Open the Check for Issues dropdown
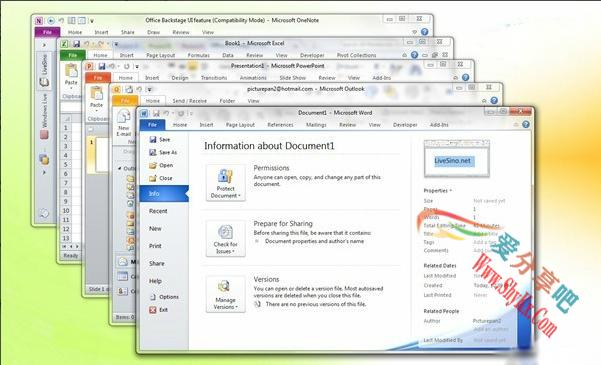This screenshot has height=365, width=601. (226, 238)
